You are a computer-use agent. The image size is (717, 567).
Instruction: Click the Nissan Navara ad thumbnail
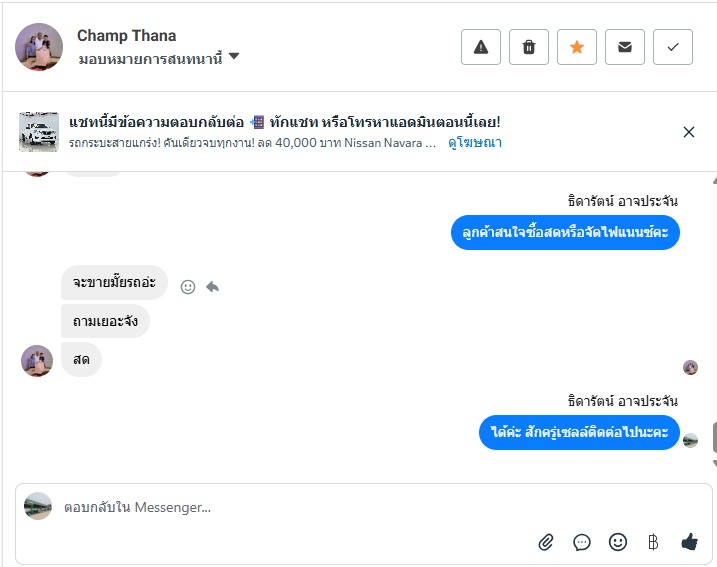click(x=39, y=132)
